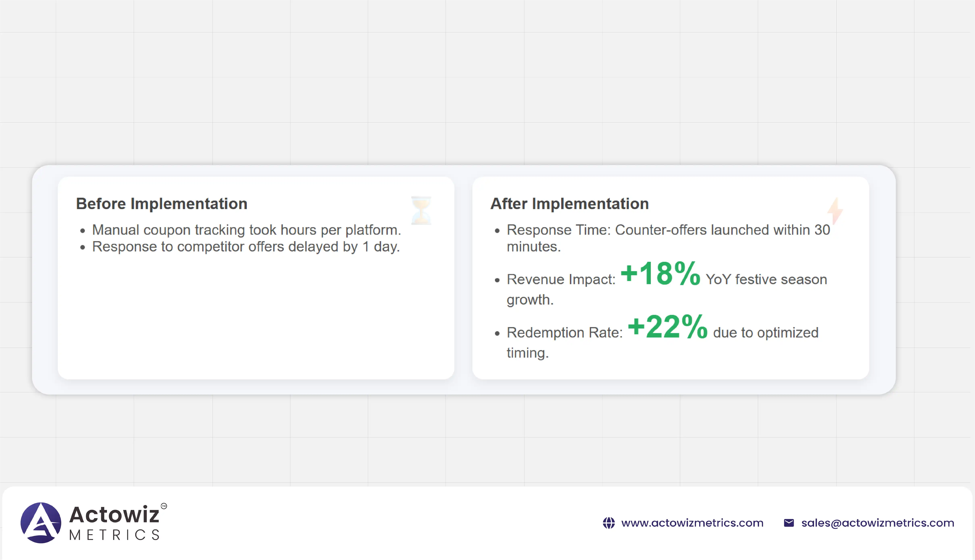Click the Response Time bullet line
Viewport: 975px width, 560px height.
click(668, 230)
